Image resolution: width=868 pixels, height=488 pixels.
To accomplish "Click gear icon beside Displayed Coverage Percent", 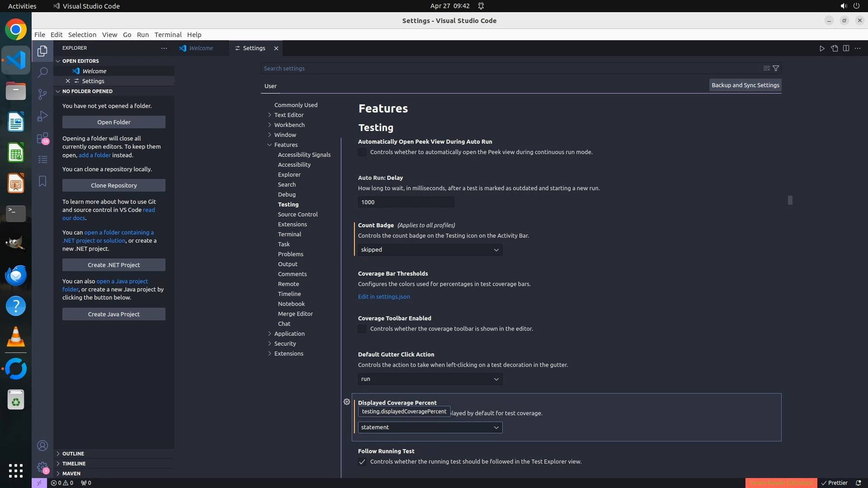I will 347,402.
